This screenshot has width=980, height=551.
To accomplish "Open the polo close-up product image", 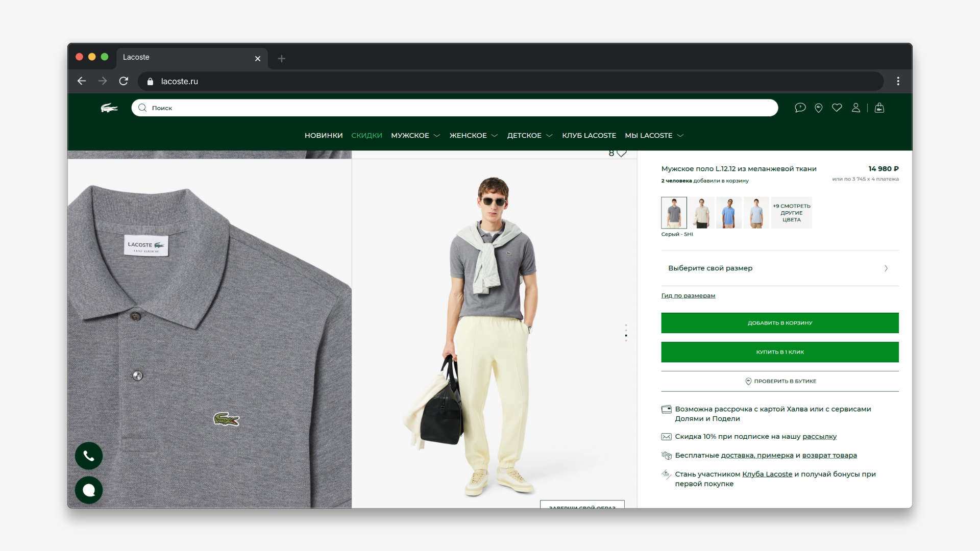I will (210, 333).
